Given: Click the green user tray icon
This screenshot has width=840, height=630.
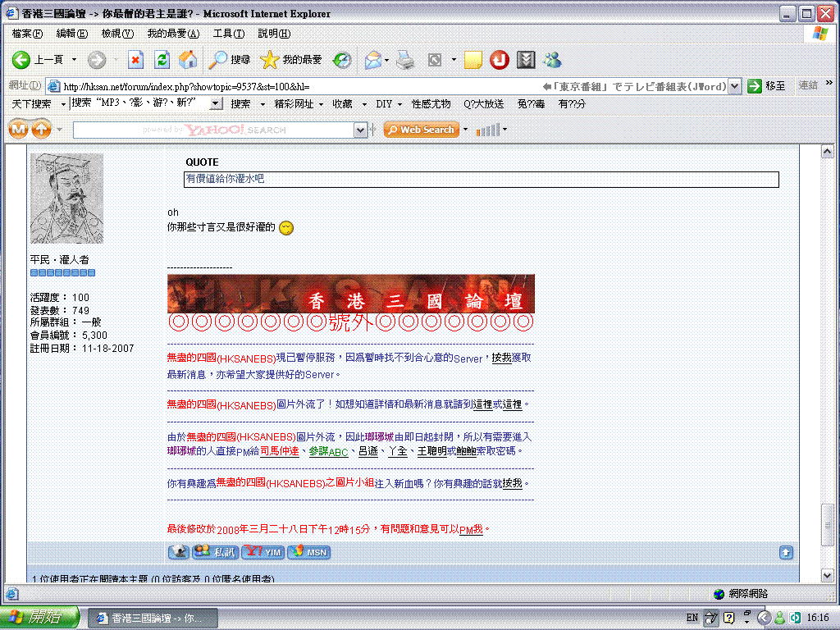Looking at the screenshot, I should tap(780, 618).
